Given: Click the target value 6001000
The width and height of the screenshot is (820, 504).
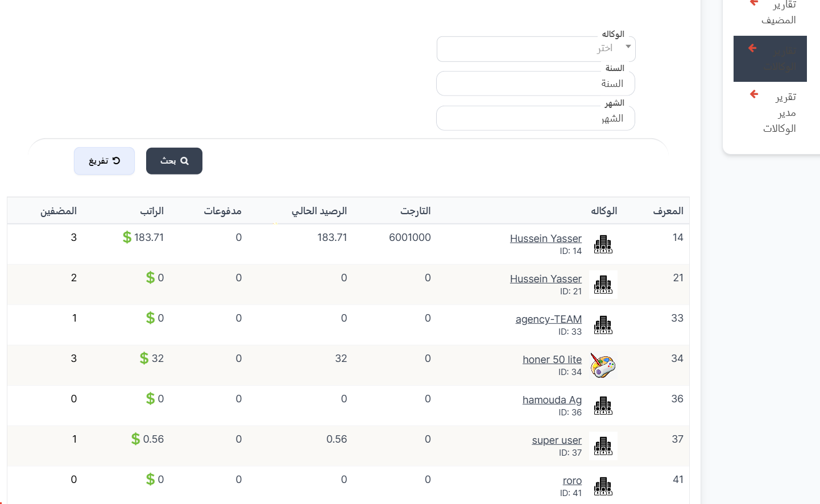Looking at the screenshot, I should click(410, 238).
